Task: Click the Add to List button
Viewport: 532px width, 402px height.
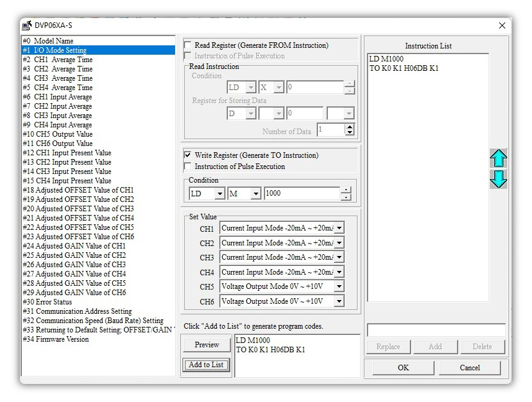Action: [x=206, y=365]
